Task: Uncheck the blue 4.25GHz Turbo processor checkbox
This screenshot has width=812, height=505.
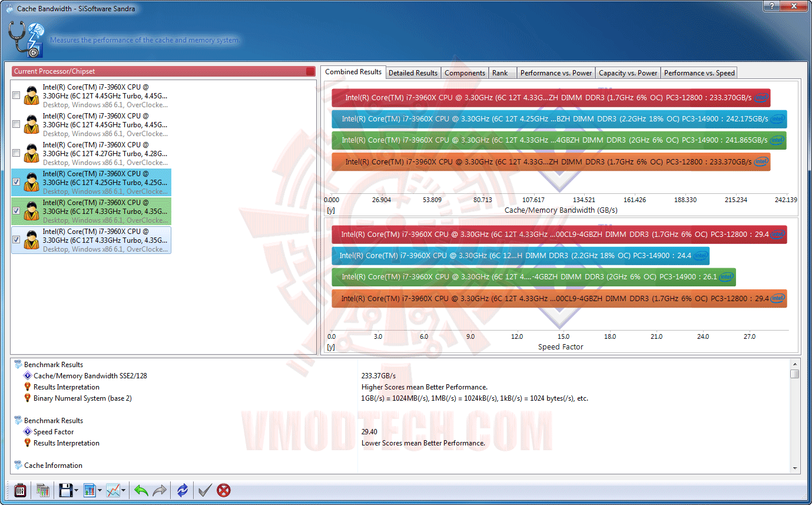Action: 16,182
